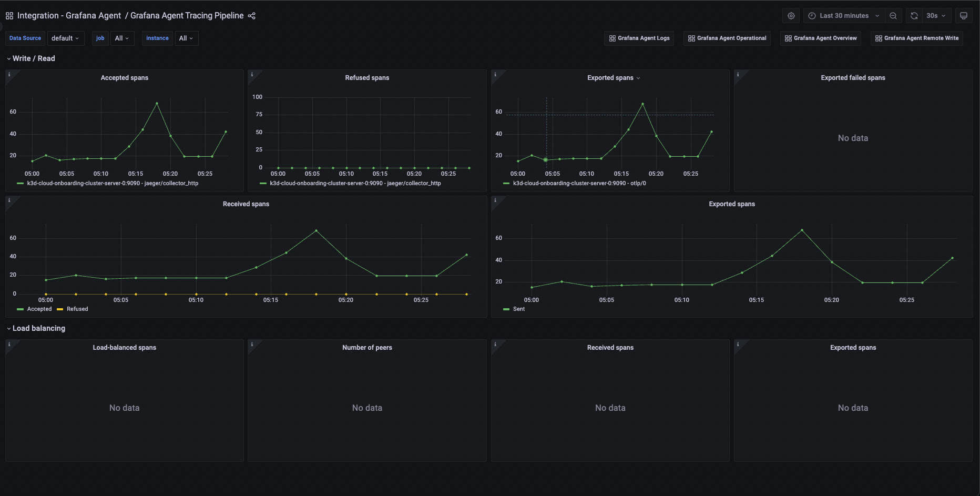Click the Data Source variable label
This screenshot has height=496, width=980.
(25, 38)
